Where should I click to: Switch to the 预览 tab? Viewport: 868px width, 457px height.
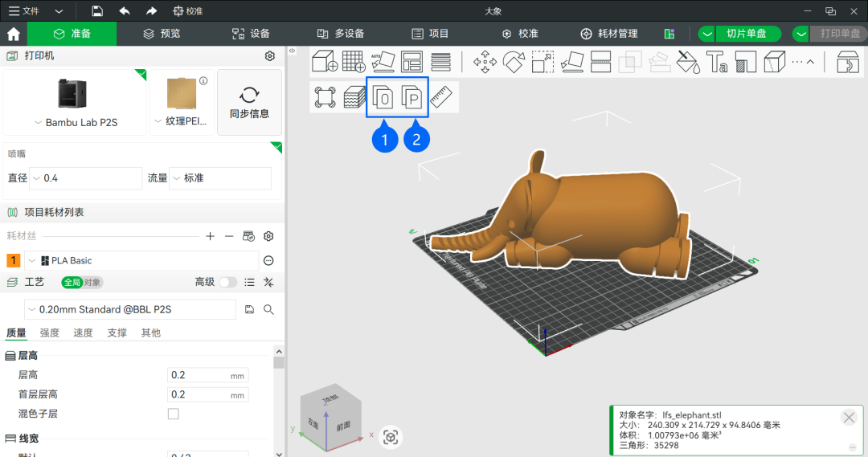click(162, 34)
